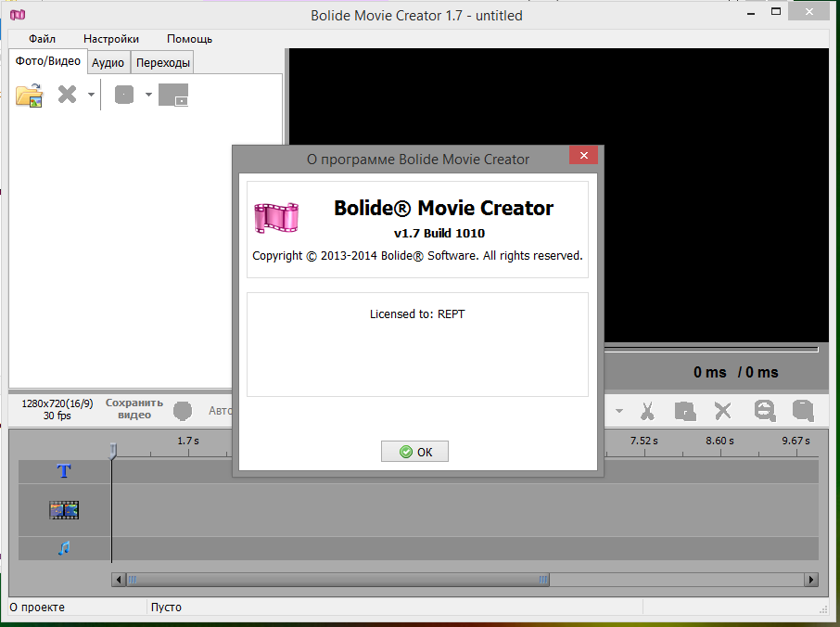This screenshot has height=627, width=840.
Task: Click the pink film reel logo in dialog
Action: click(276, 218)
